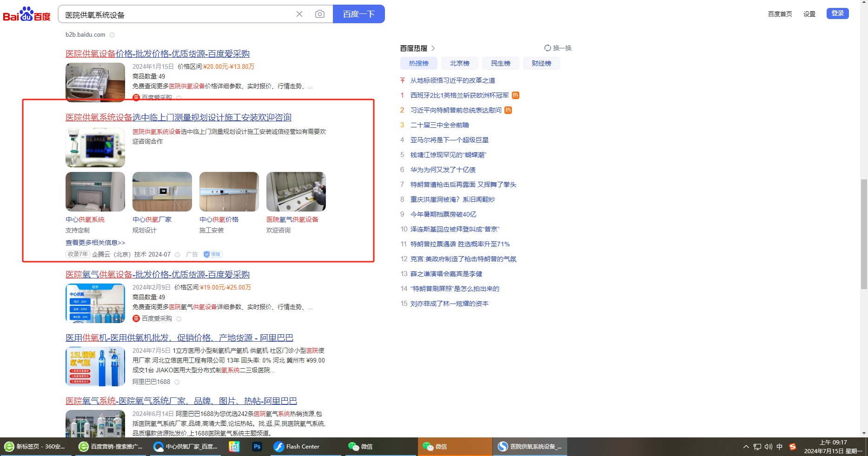Open the 医院氧气供氧设备 sublink

pyautogui.click(x=292, y=219)
